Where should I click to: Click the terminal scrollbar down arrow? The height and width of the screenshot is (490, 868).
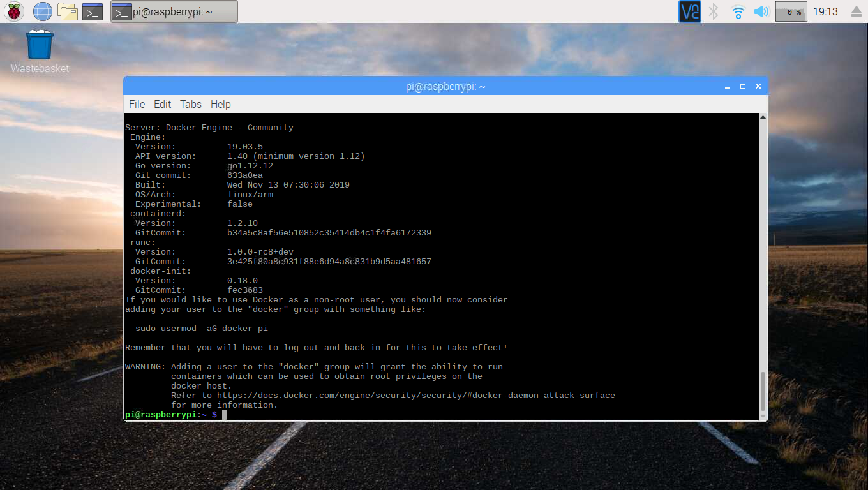[x=763, y=415]
